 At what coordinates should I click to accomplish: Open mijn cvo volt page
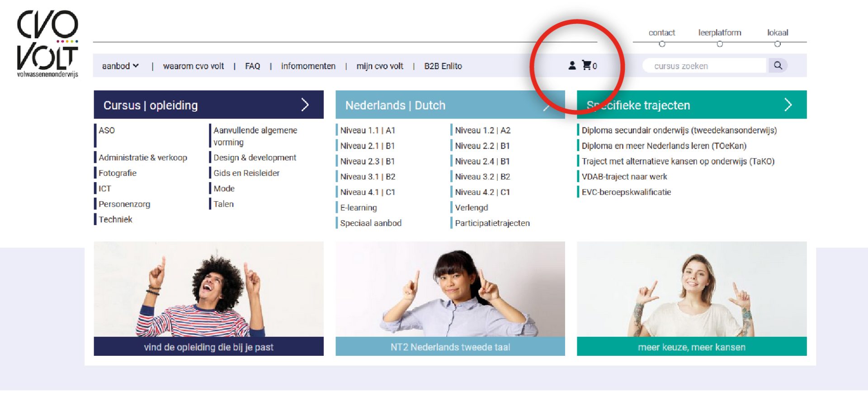click(x=380, y=66)
